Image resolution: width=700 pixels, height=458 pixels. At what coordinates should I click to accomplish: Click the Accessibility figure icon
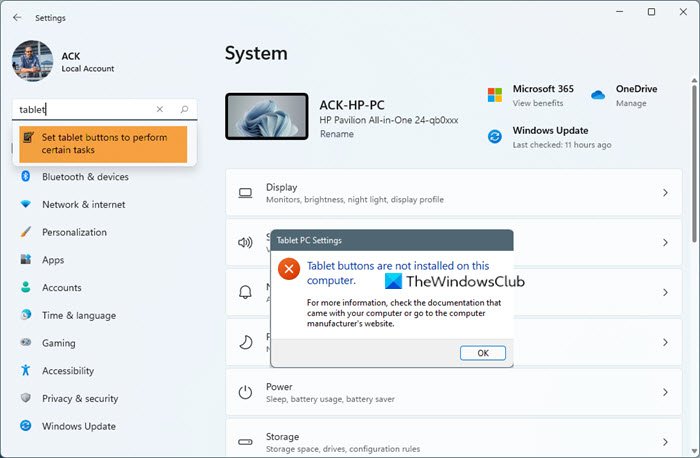(25, 370)
